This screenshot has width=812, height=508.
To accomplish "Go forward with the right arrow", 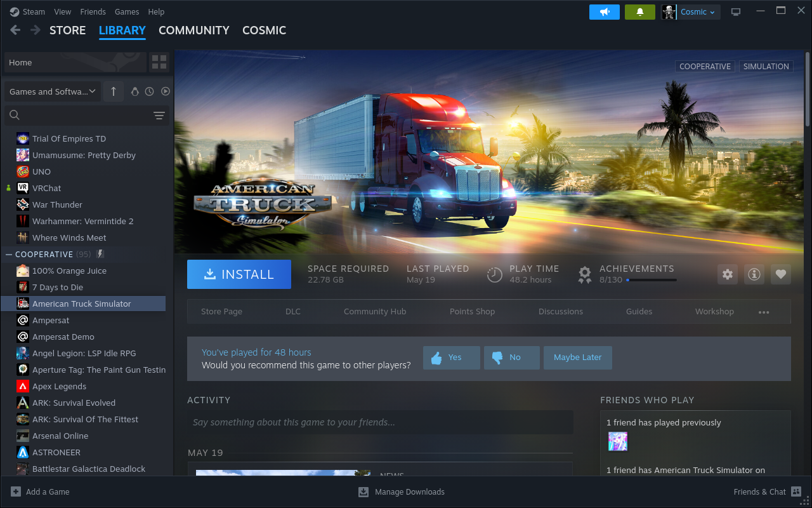I will pos(36,30).
